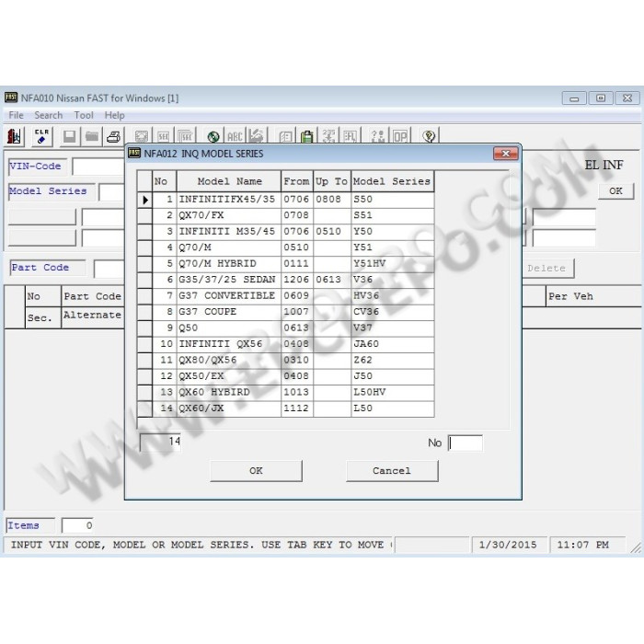The width and height of the screenshot is (644, 644).
Task: Open the File menu
Action: point(16,115)
